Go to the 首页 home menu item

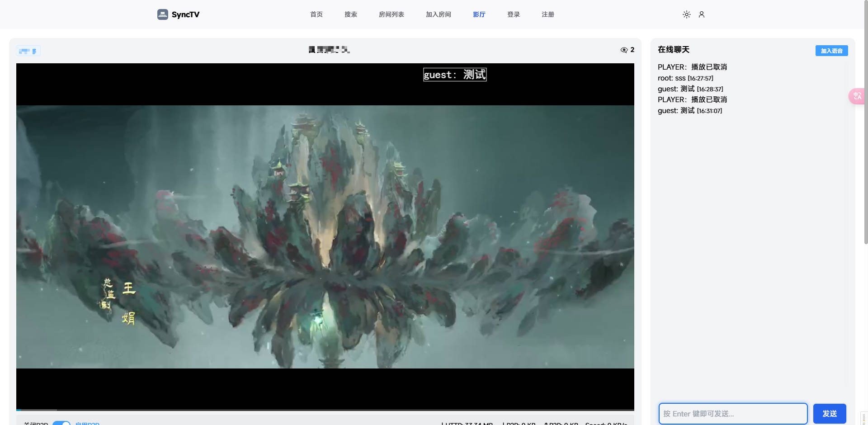click(x=316, y=14)
